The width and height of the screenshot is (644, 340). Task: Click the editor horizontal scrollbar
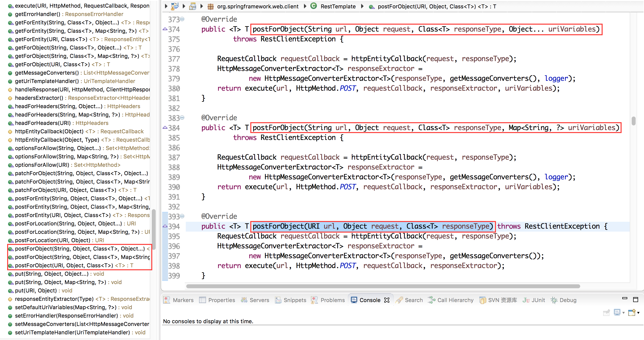383,286
